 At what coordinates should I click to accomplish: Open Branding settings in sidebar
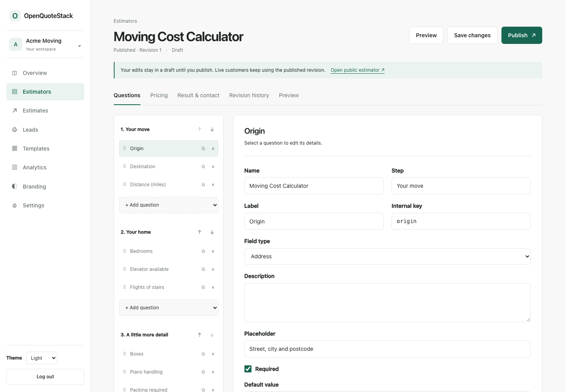(46, 187)
